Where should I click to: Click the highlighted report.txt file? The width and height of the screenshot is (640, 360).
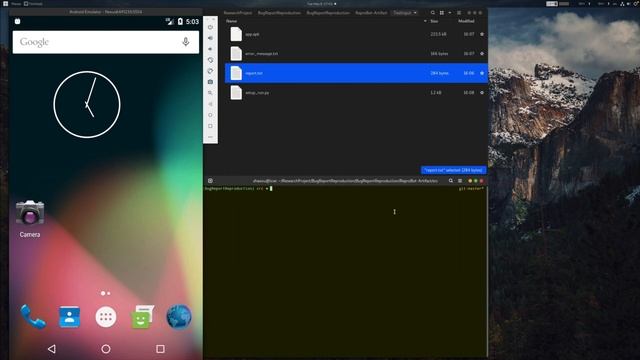[356, 73]
